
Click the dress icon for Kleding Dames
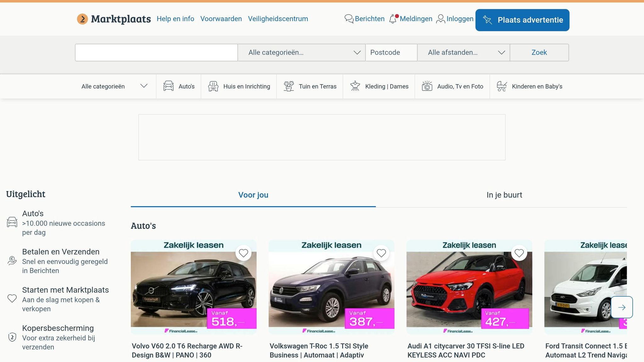(355, 86)
